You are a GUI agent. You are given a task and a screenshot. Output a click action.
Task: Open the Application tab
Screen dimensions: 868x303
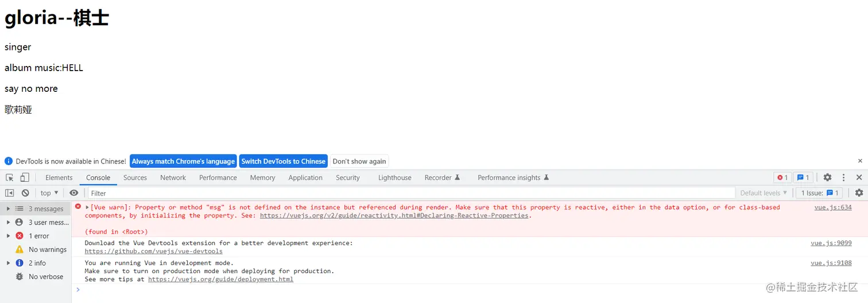pyautogui.click(x=305, y=178)
